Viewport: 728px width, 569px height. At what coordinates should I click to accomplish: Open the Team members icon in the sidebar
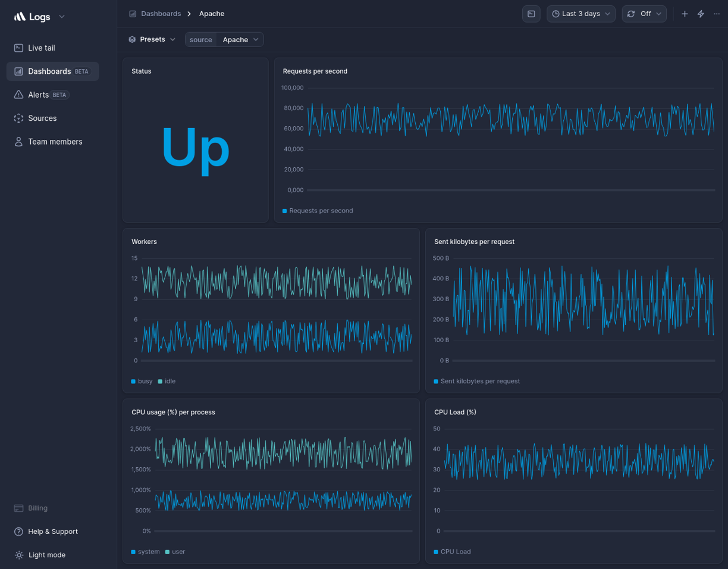pos(18,142)
